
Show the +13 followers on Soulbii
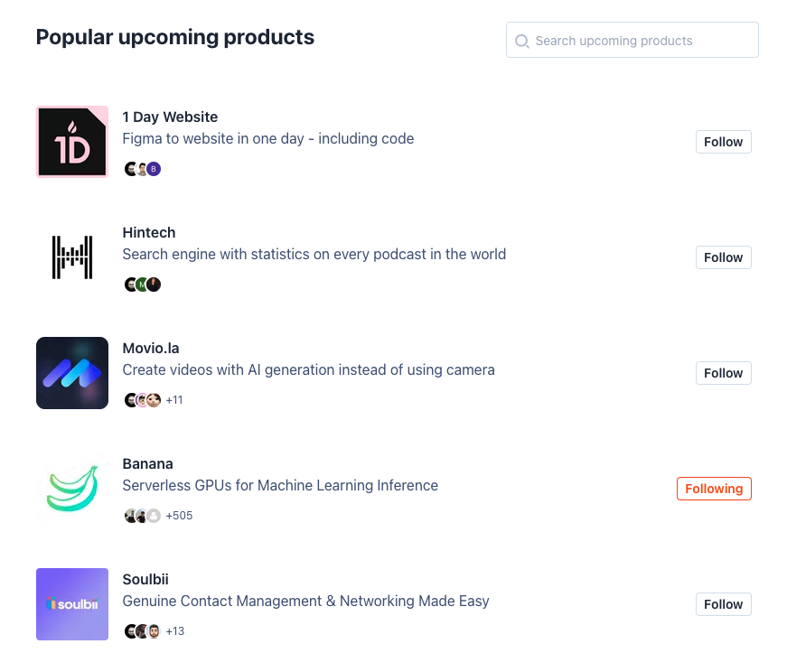point(175,631)
